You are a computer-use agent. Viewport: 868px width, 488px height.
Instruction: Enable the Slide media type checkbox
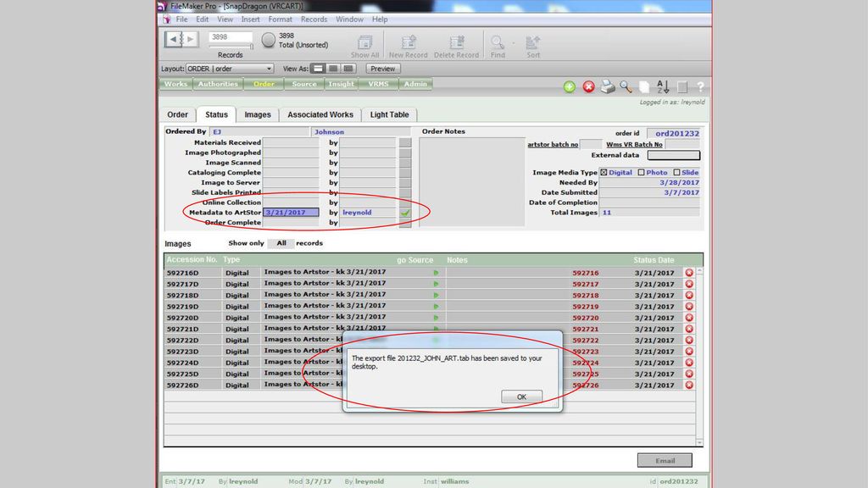coord(676,173)
